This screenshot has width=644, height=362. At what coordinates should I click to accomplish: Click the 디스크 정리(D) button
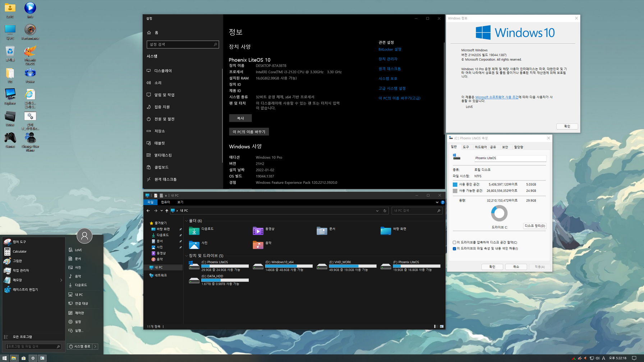pos(535,226)
